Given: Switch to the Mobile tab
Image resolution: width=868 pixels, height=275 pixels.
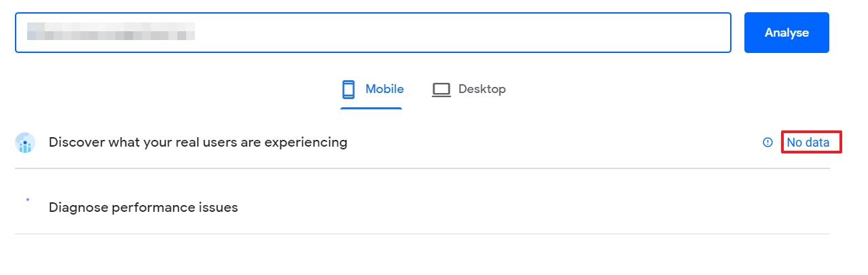Looking at the screenshot, I should [372, 89].
